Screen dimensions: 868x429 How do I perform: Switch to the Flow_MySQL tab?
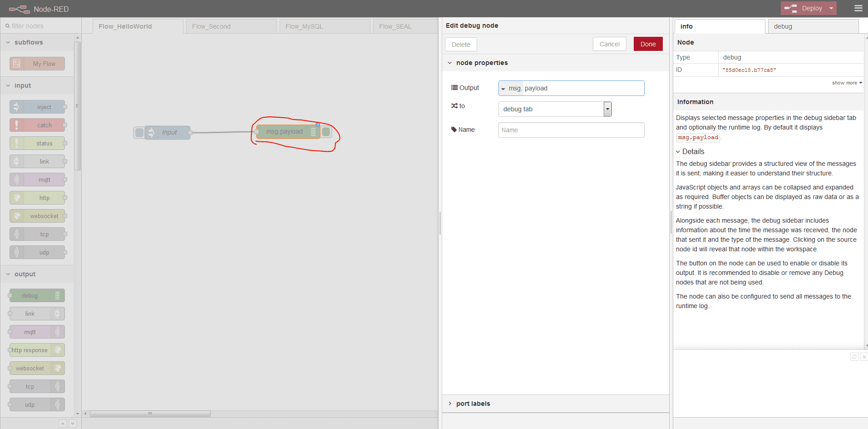click(304, 26)
